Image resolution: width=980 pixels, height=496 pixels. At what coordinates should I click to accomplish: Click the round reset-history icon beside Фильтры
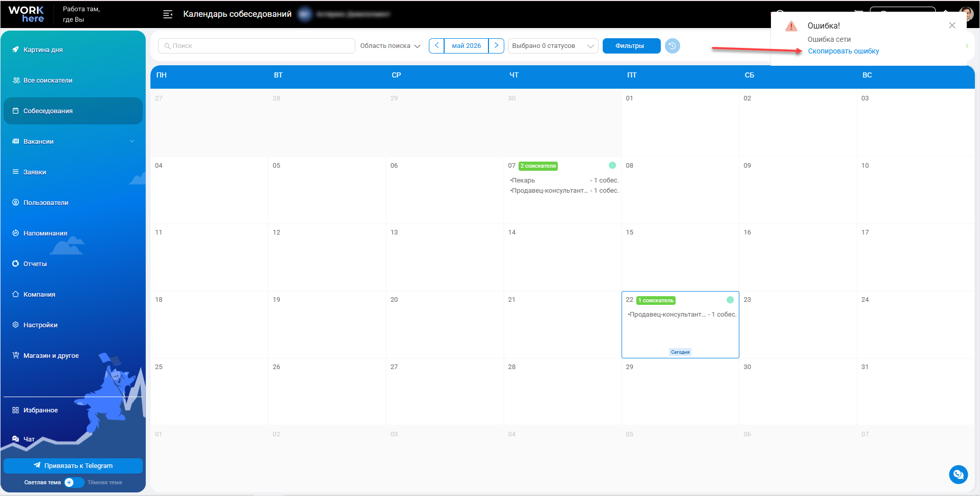point(673,46)
